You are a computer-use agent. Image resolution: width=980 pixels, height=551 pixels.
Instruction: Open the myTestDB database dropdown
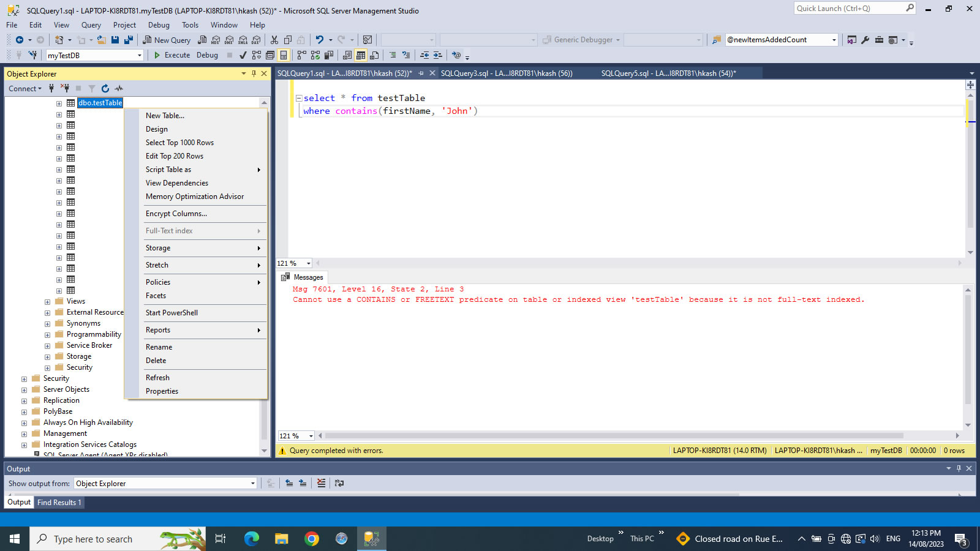pos(140,55)
